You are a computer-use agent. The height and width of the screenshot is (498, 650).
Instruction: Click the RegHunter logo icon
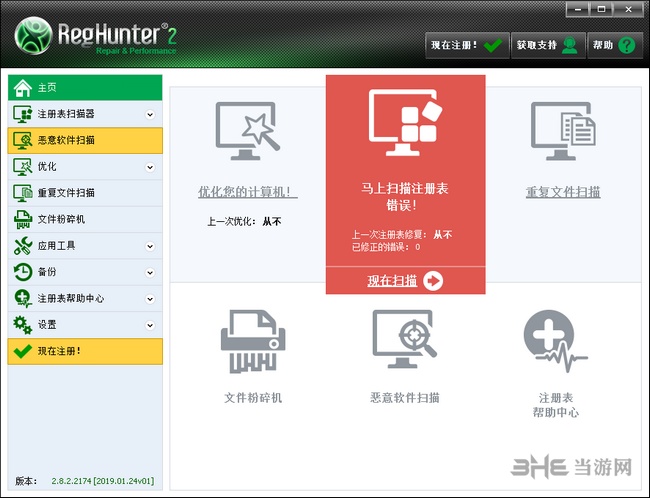[x=33, y=35]
